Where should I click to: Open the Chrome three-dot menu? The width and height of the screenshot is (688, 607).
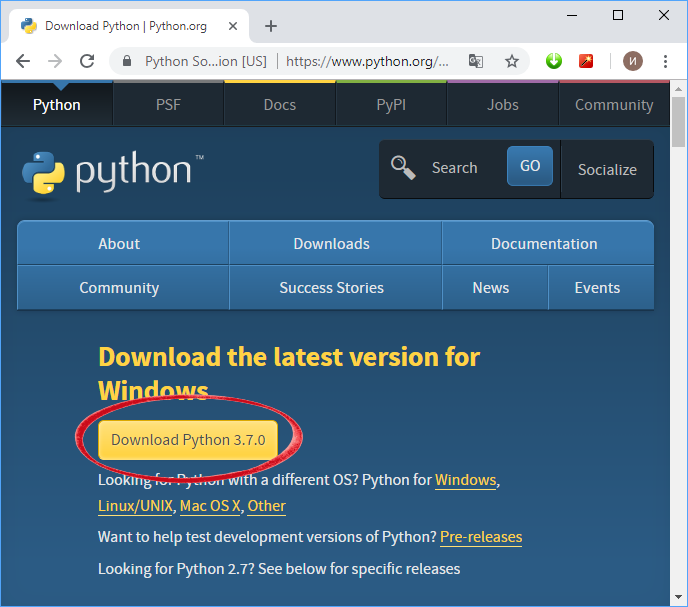[664, 61]
